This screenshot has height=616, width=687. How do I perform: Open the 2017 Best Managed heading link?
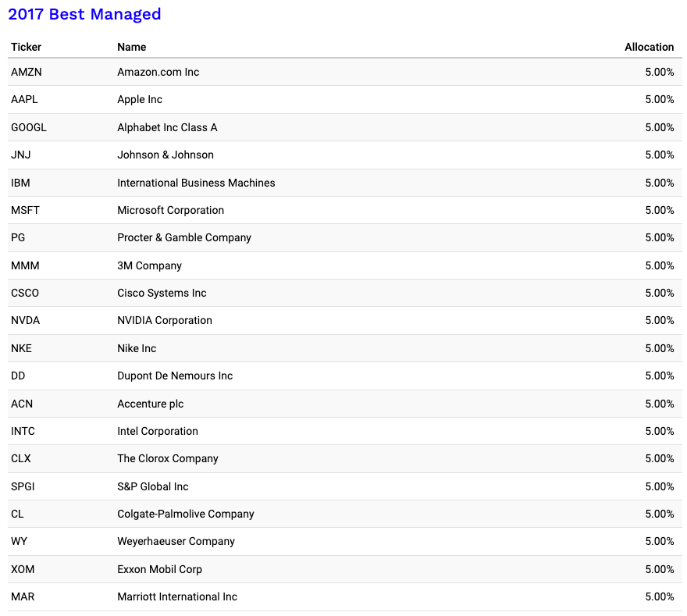tap(84, 14)
